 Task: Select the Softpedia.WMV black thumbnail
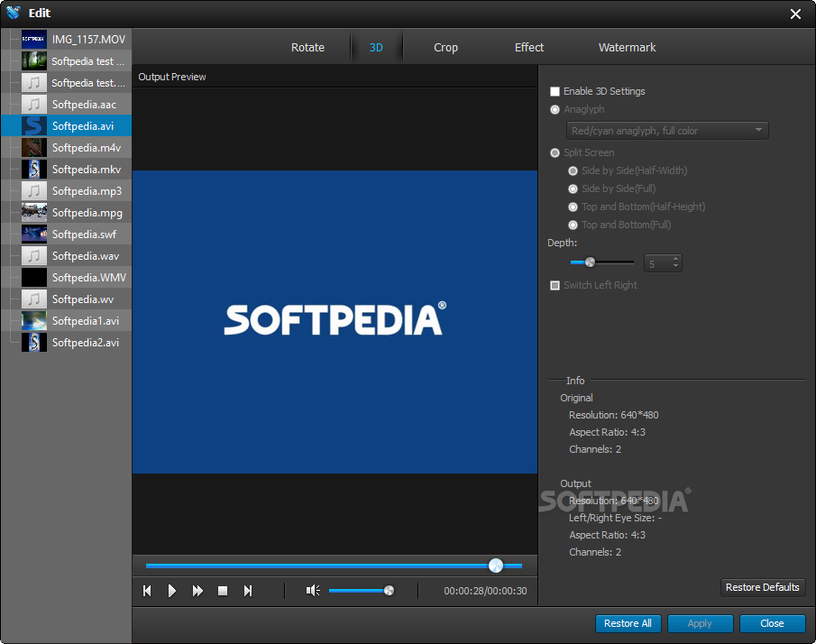pos(34,278)
